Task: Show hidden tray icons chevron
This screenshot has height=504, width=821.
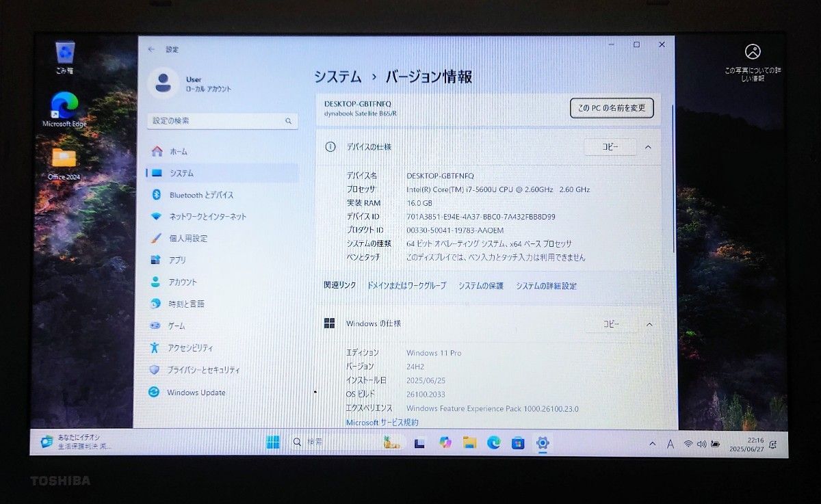Action: pos(652,444)
